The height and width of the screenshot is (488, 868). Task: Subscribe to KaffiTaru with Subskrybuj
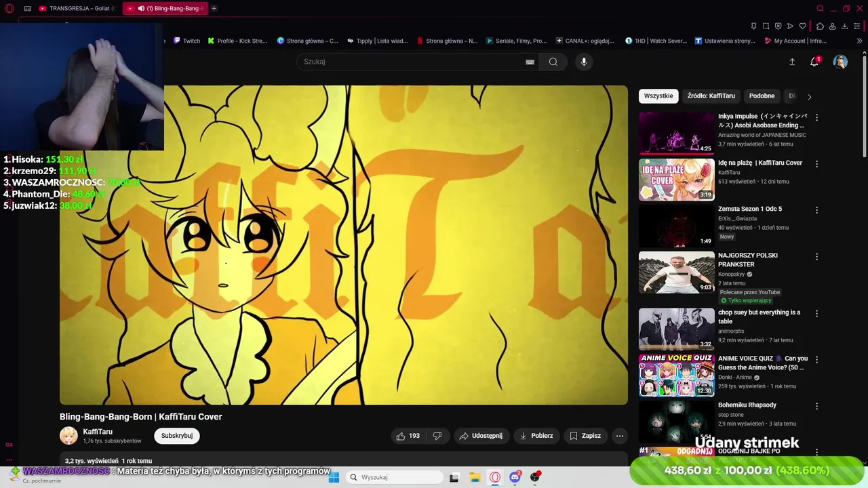177,436
